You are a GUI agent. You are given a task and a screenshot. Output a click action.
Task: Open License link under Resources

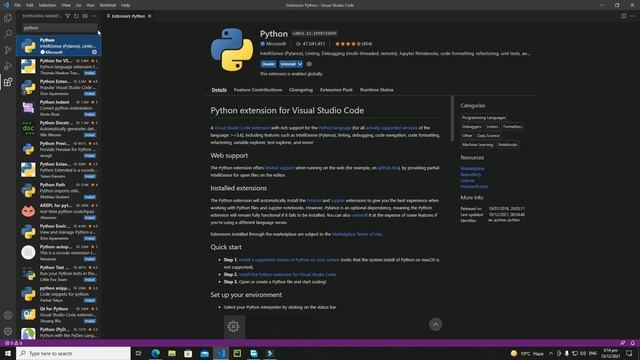point(468,180)
